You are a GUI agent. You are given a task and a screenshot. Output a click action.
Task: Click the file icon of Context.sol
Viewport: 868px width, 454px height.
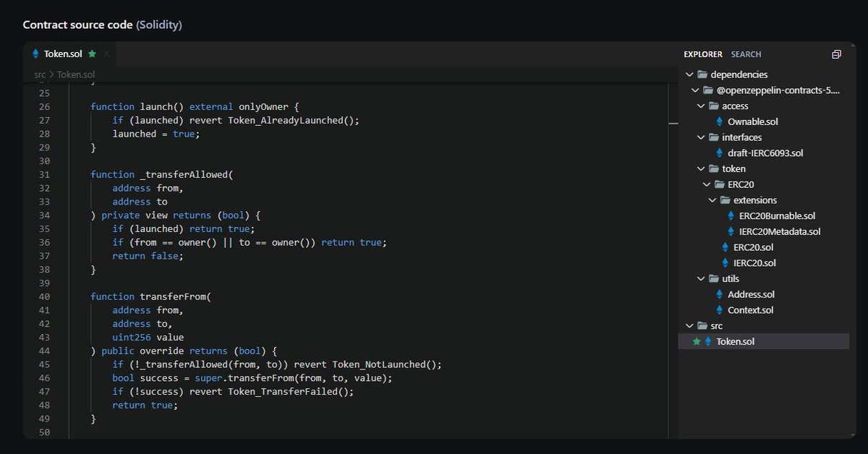pos(720,310)
